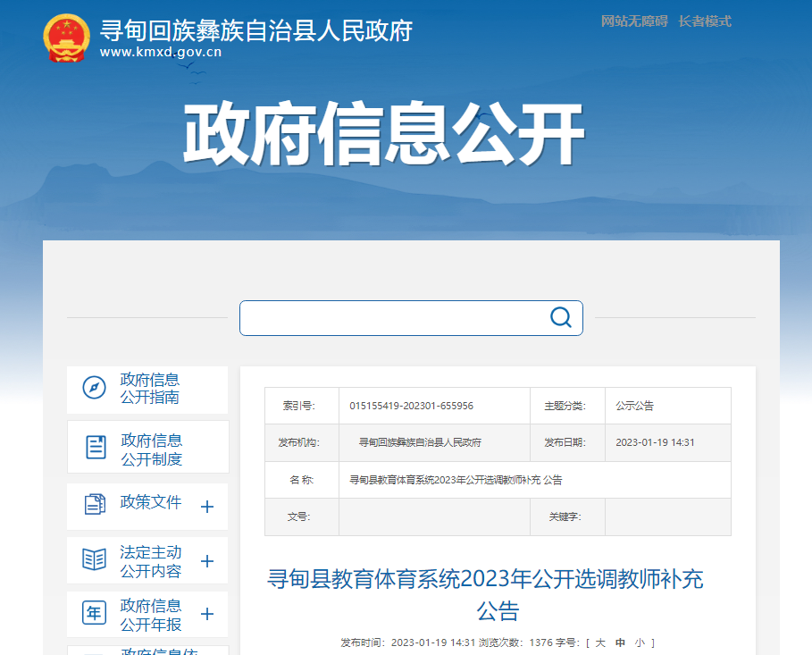Click 网站无障碍 accessibility link
This screenshot has width=812, height=655.
pyautogui.click(x=634, y=21)
